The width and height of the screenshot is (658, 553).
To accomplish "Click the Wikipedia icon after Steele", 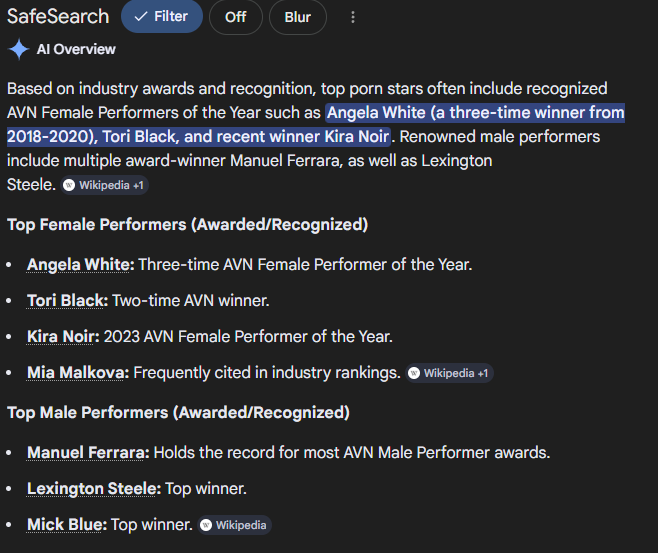I will [69, 185].
